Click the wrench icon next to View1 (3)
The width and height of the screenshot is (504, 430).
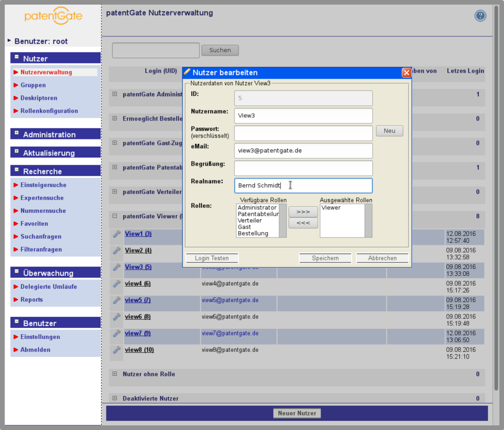[117, 234]
